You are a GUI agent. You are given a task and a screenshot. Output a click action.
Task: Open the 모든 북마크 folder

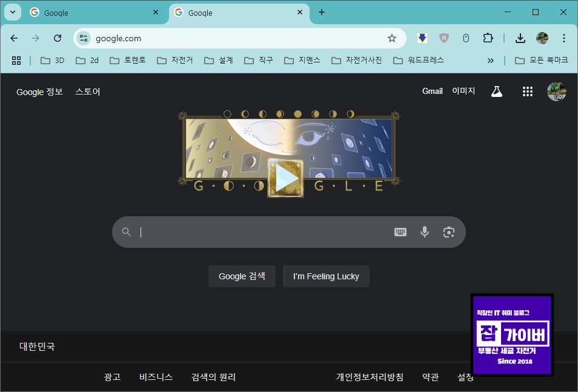pos(541,60)
